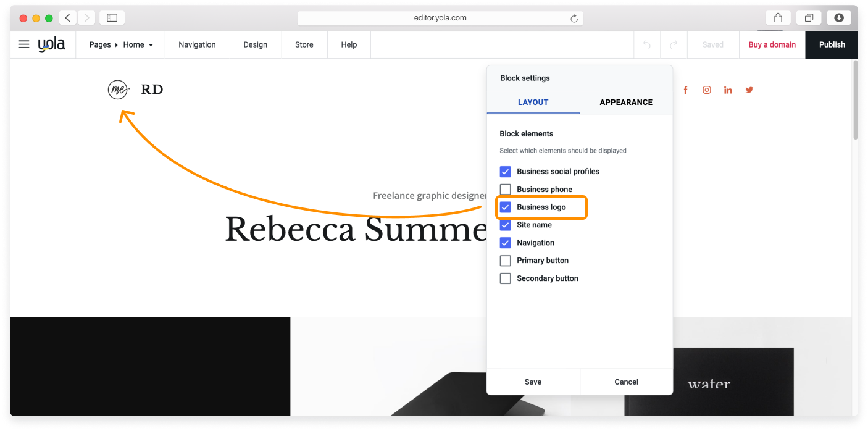Viewport: 868px width, 431px height.
Task: Click the Yola logo
Action: click(x=51, y=44)
